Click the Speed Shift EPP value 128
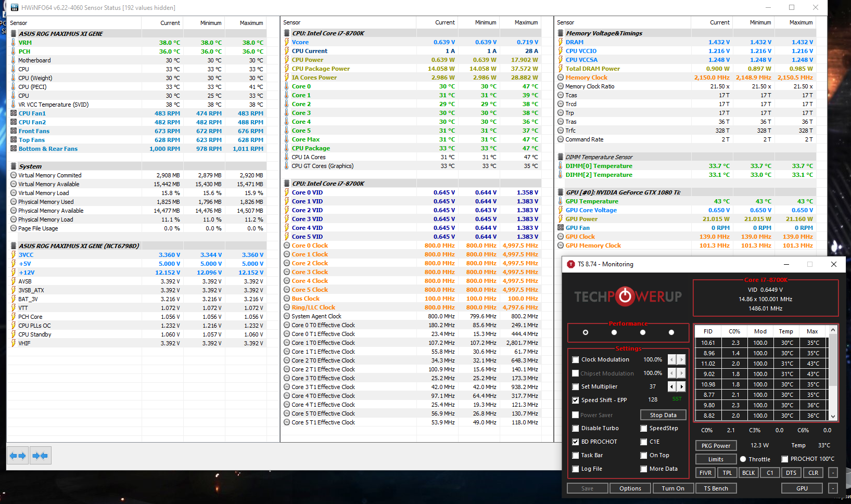The width and height of the screenshot is (851, 504). point(653,400)
